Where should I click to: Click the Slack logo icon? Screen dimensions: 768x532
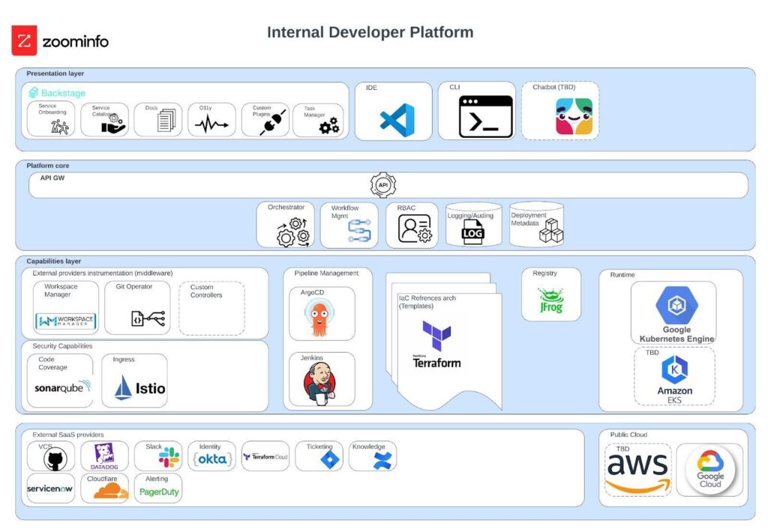coord(168,456)
